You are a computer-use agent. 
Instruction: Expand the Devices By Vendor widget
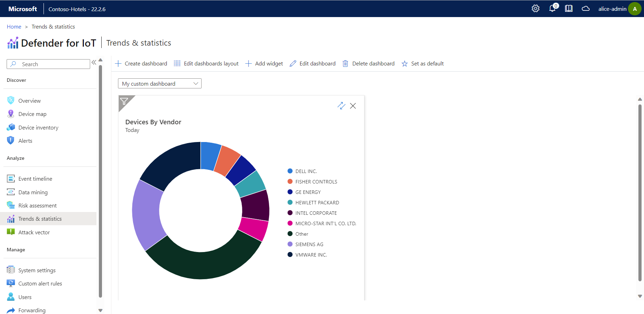[x=341, y=106]
